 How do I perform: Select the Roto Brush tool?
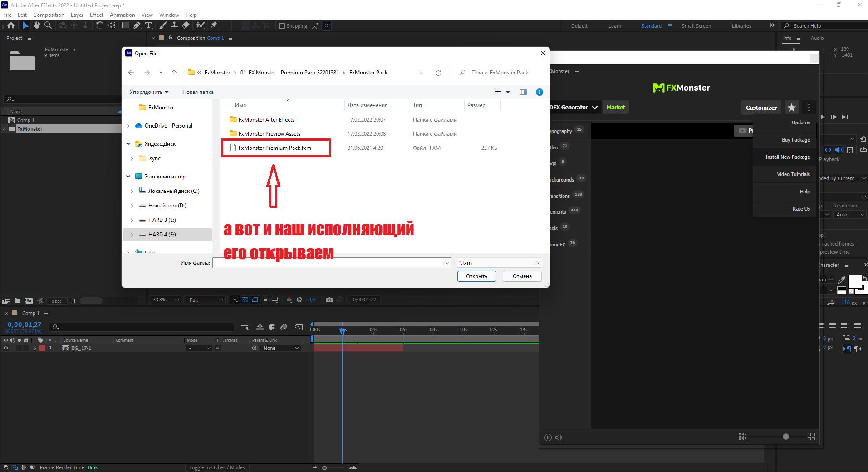point(200,25)
